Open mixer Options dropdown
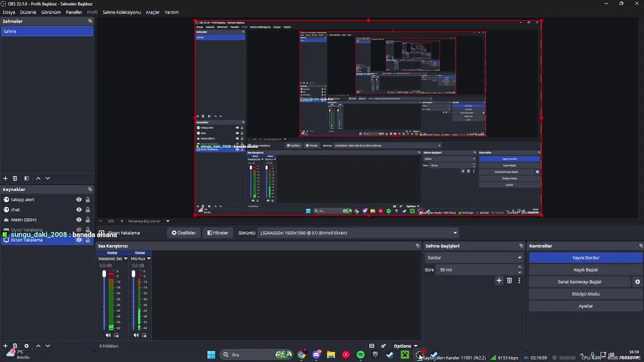This screenshot has height=362, width=644. tap(406, 346)
